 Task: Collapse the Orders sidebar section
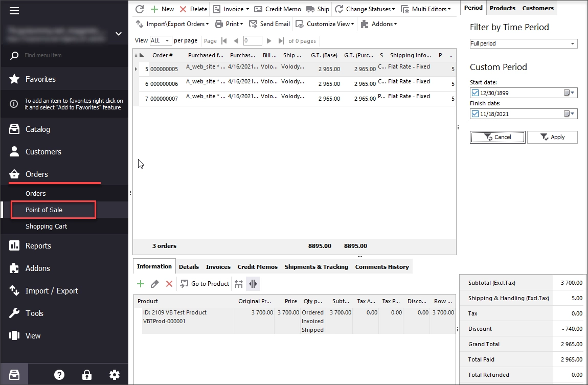click(x=64, y=174)
